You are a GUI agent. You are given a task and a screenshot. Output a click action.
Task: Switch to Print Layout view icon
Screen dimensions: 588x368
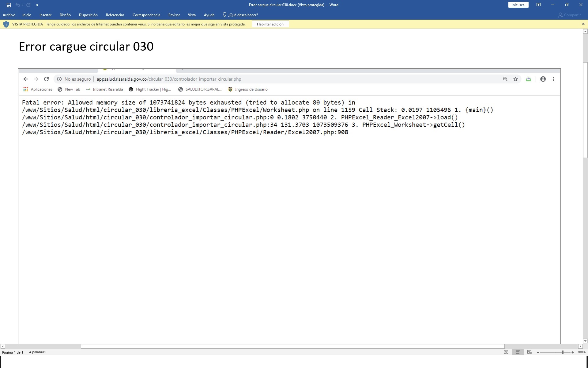pyautogui.click(x=518, y=352)
